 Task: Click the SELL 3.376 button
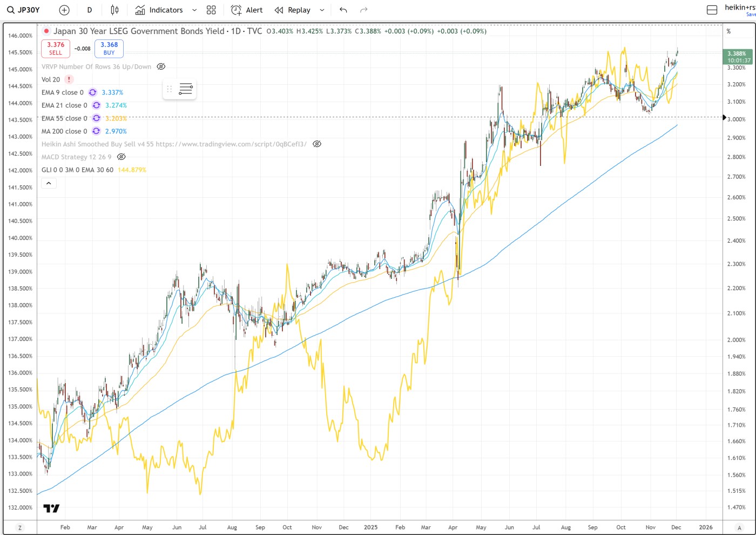point(56,49)
